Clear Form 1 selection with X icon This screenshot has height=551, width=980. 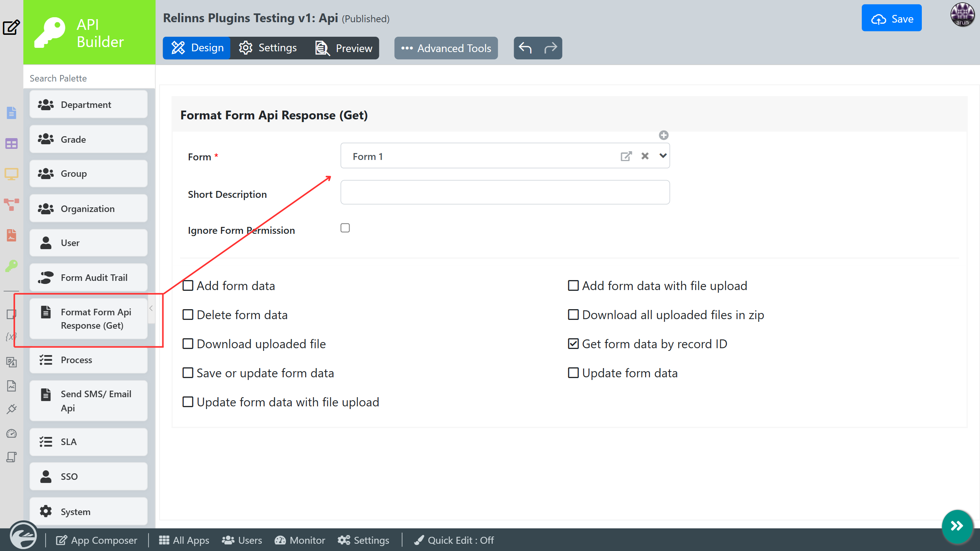click(x=645, y=156)
